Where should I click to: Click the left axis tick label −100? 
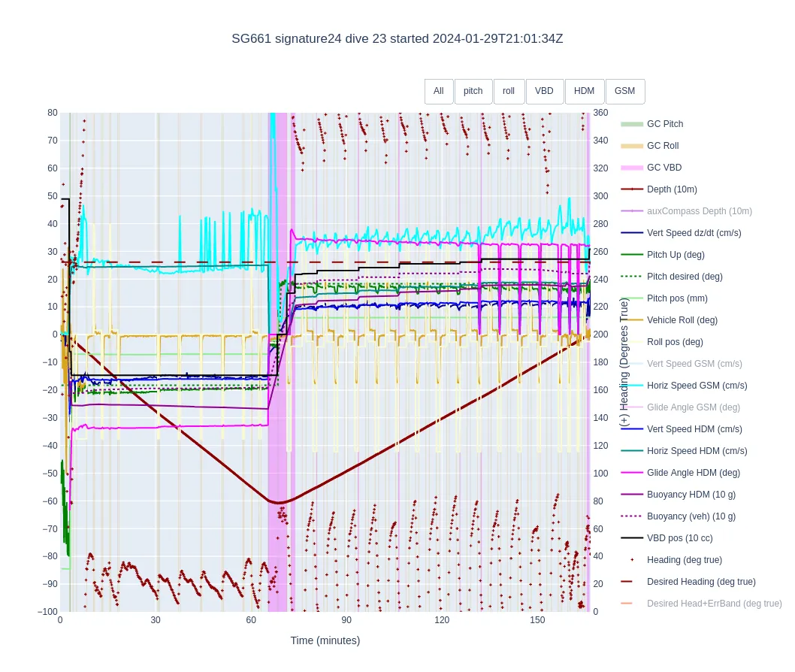pyautogui.click(x=47, y=612)
